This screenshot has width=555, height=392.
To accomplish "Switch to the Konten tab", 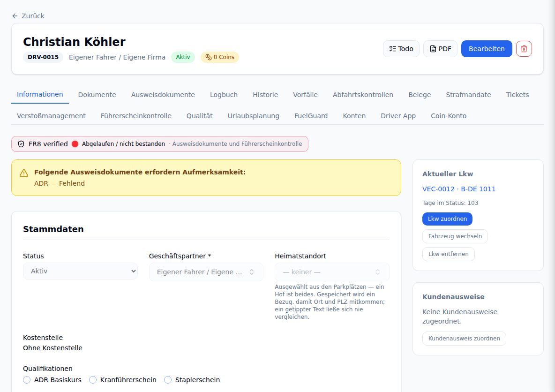I will click(x=354, y=116).
